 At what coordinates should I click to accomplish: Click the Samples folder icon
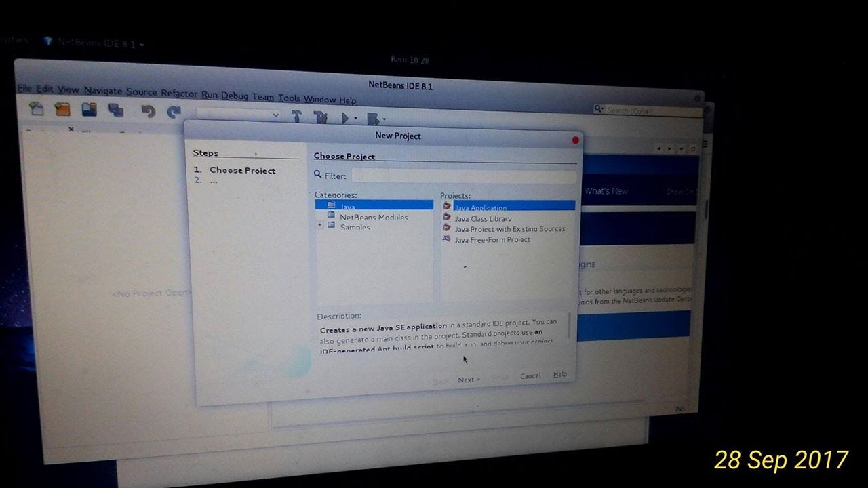331,225
